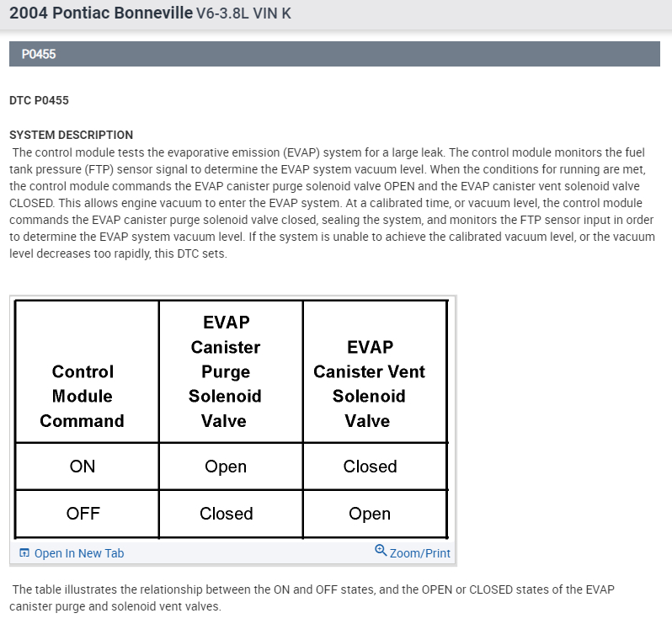Viewport: 672px width, 624px height.
Task: Click the EVAP Canister Purge Solenoid Valve header
Action: click(226, 371)
